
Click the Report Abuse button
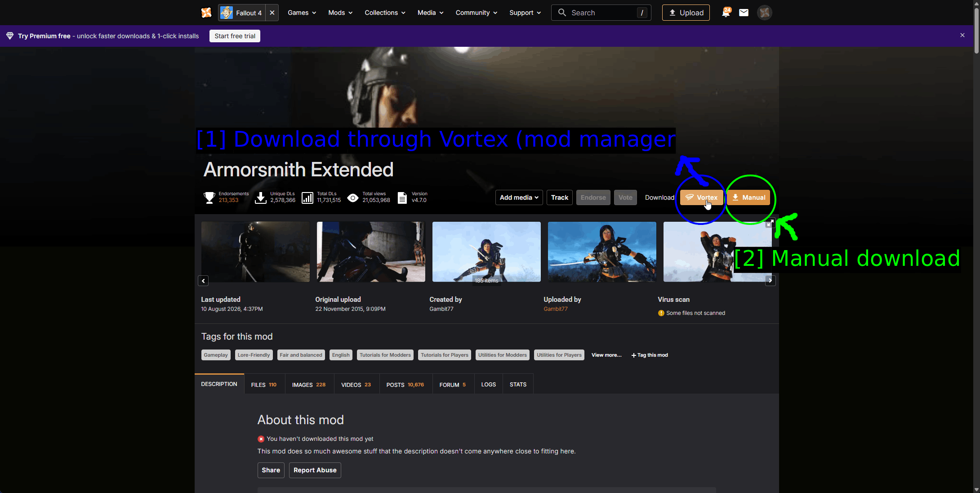click(315, 470)
